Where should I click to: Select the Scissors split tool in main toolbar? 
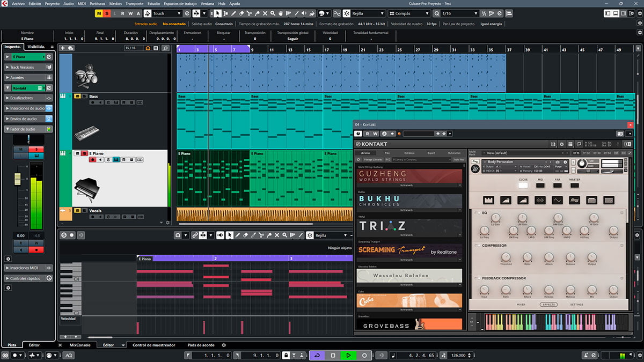[x=249, y=13]
